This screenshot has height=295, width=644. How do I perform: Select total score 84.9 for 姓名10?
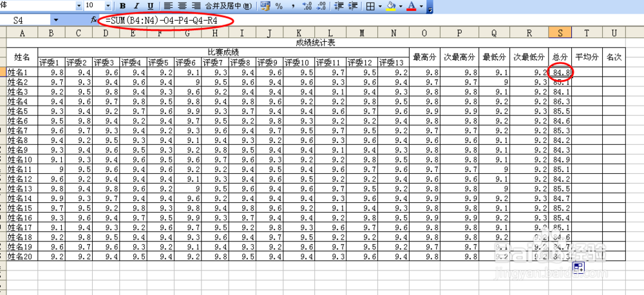pyautogui.click(x=560, y=159)
